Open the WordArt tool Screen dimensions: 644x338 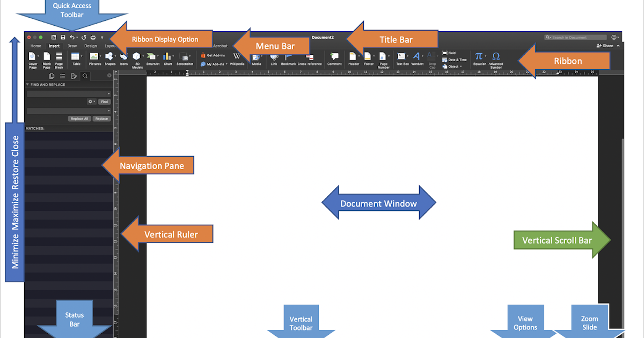click(x=418, y=56)
